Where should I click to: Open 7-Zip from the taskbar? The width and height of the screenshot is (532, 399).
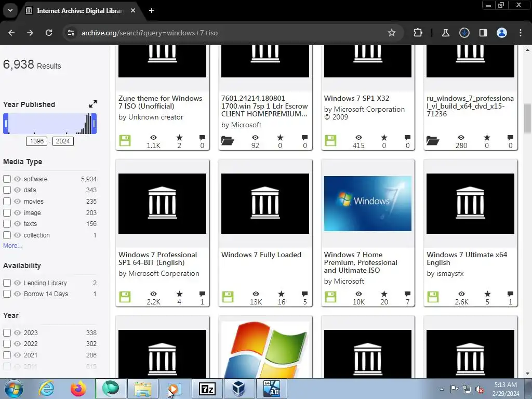click(207, 389)
